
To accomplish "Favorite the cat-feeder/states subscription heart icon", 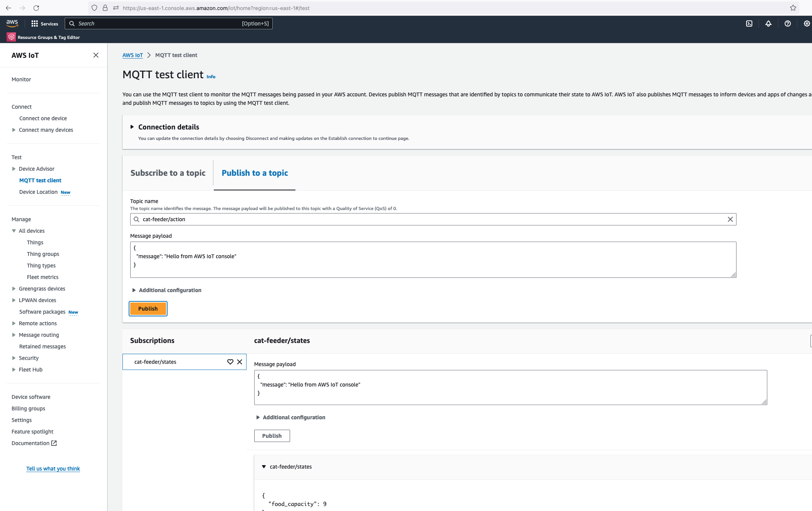I will point(230,362).
